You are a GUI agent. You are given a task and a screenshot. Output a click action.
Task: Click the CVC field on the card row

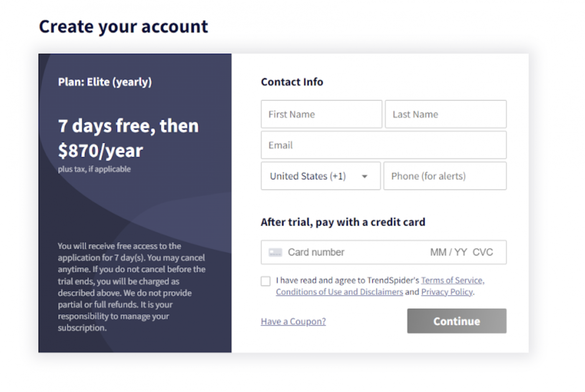tap(483, 252)
